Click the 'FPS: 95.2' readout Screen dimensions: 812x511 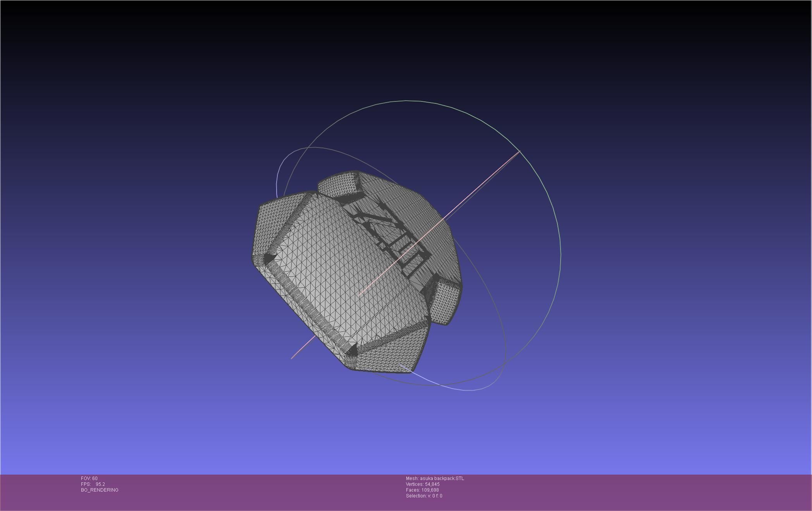coord(93,484)
